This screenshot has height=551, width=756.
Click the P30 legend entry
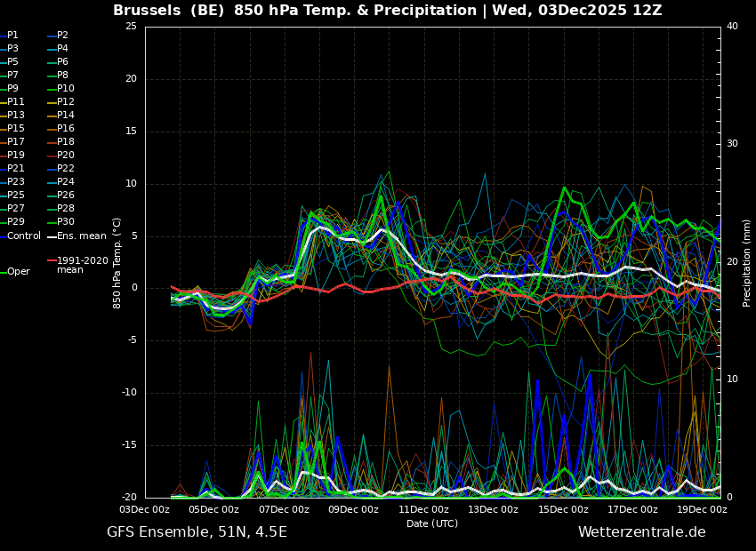coord(65,222)
